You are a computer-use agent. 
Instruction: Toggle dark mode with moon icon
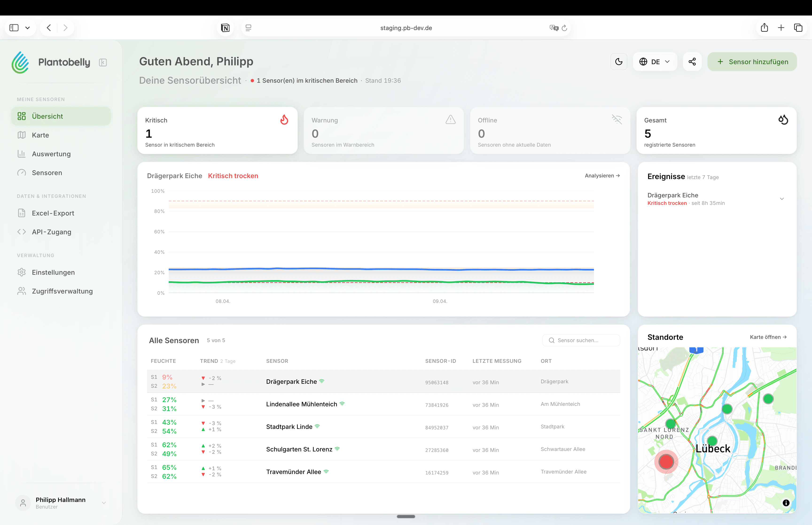[619, 62]
